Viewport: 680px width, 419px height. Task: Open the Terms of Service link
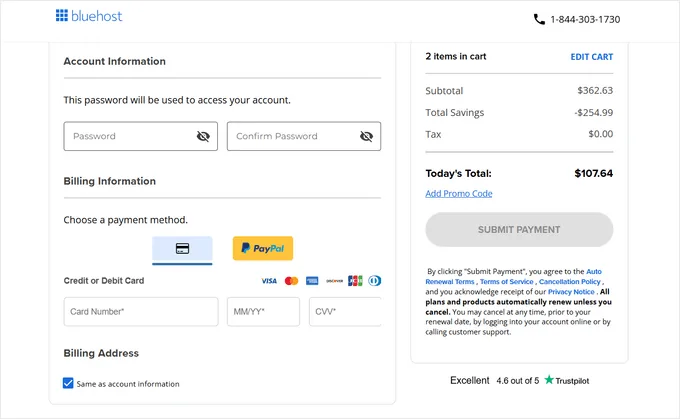[506, 282]
